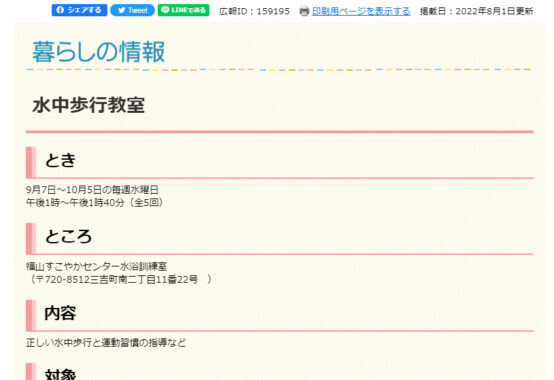Viewport: 554px width, 380px height.
Task: Open the 印刷用ページを表示する link
Action: coord(361,11)
